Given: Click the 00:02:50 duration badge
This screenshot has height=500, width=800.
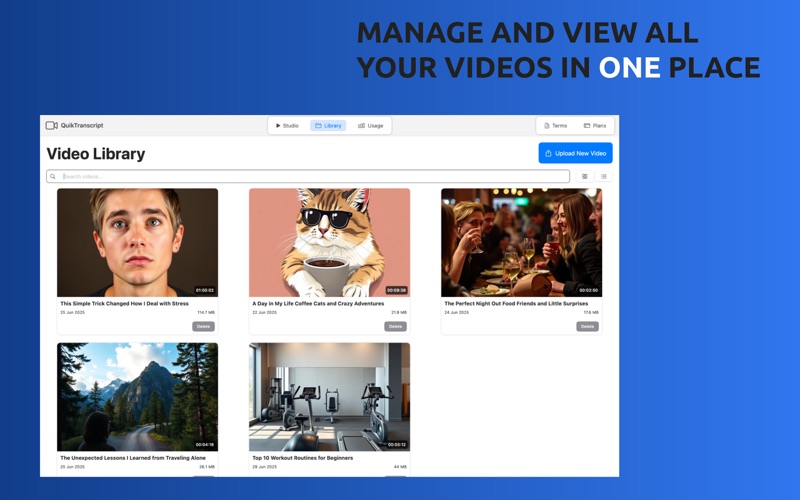Looking at the screenshot, I should click(x=588, y=290).
